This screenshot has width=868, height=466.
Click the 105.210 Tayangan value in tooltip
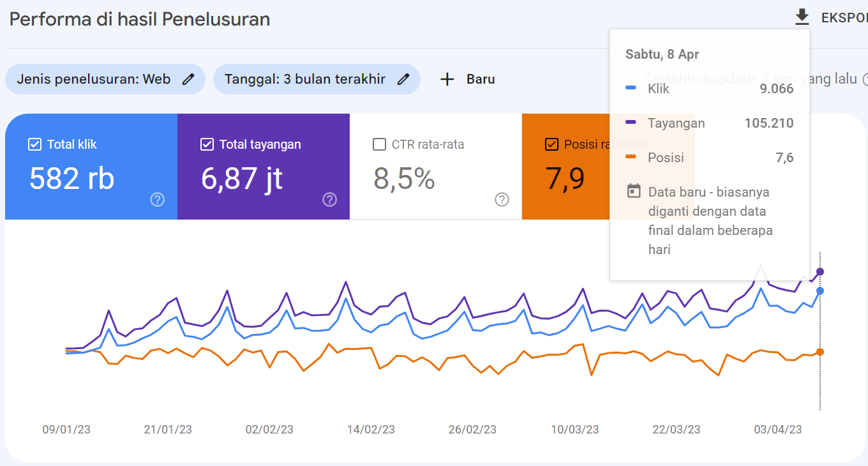[x=769, y=123]
